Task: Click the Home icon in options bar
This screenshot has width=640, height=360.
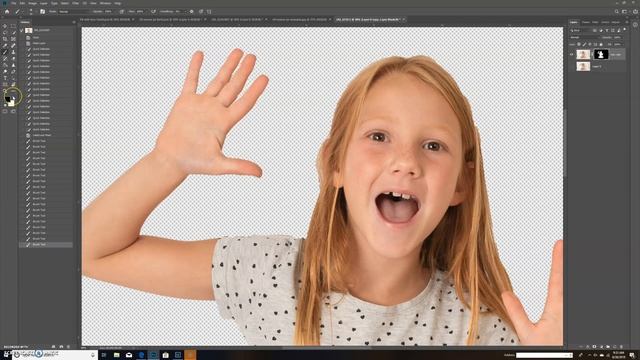Action: (x=7, y=11)
